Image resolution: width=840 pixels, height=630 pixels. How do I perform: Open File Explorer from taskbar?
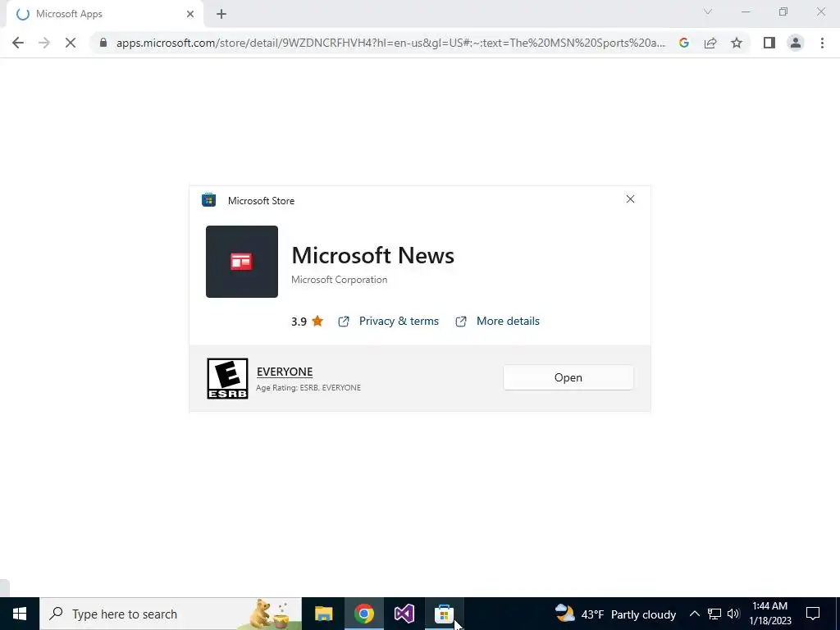pyautogui.click(x=323, y=614)
